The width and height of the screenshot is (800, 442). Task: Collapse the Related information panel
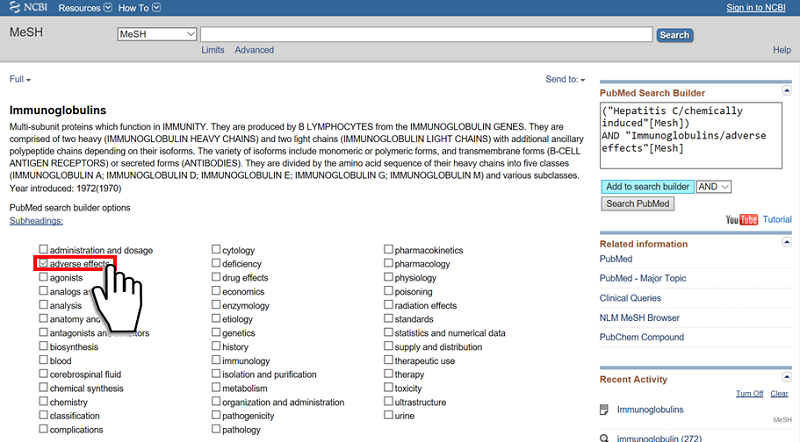(787, 242)
